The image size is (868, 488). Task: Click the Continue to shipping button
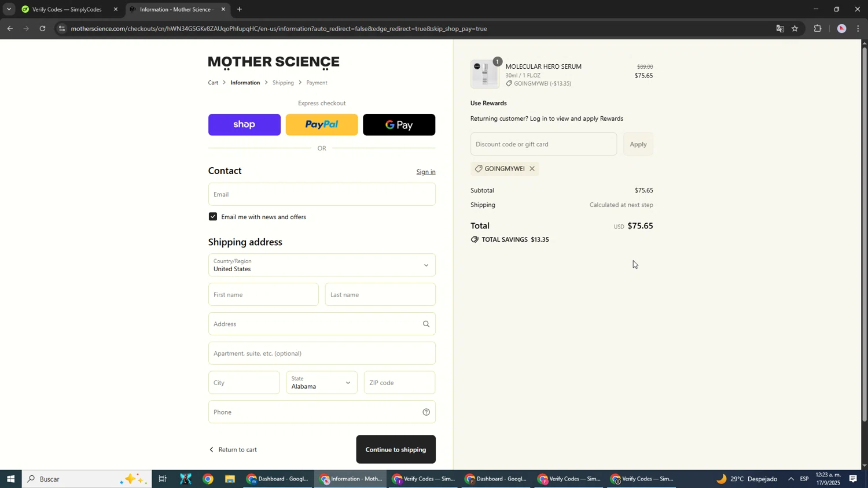pyautogui.click(x=396, y=449)
